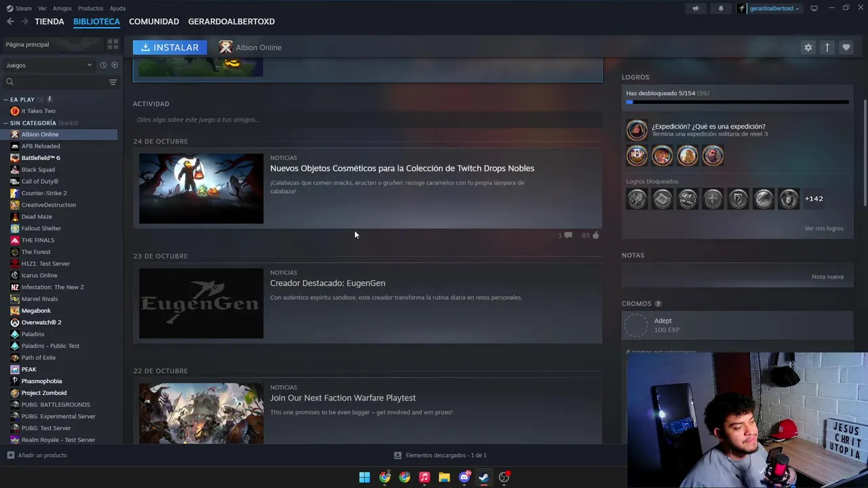The width and height of the screenshot is (868, 488).
Task: Toggle the library grid view icon
Action: pos(113,44)
